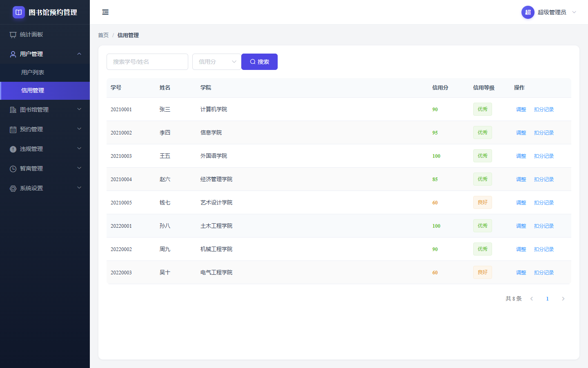Click the violation management warning icon
Screen dimensions: 588x368
13,149
